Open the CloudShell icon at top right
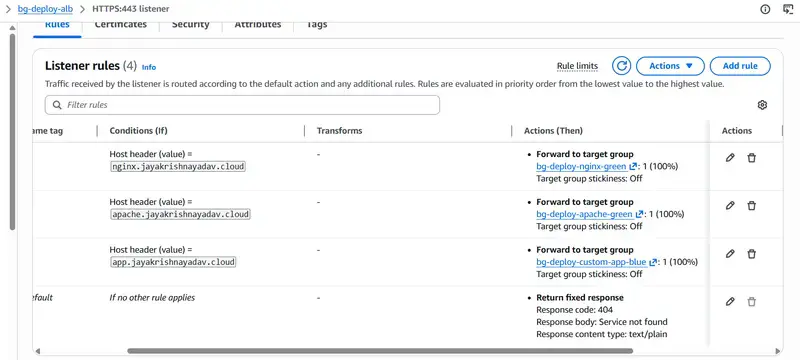The height and width of the screenshot is (360, 800). [x=788, y=9]
